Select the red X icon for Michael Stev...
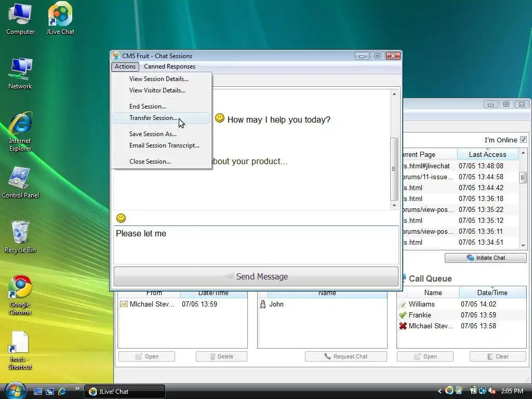Screen dimensions: 532x399 coord(403,326)
